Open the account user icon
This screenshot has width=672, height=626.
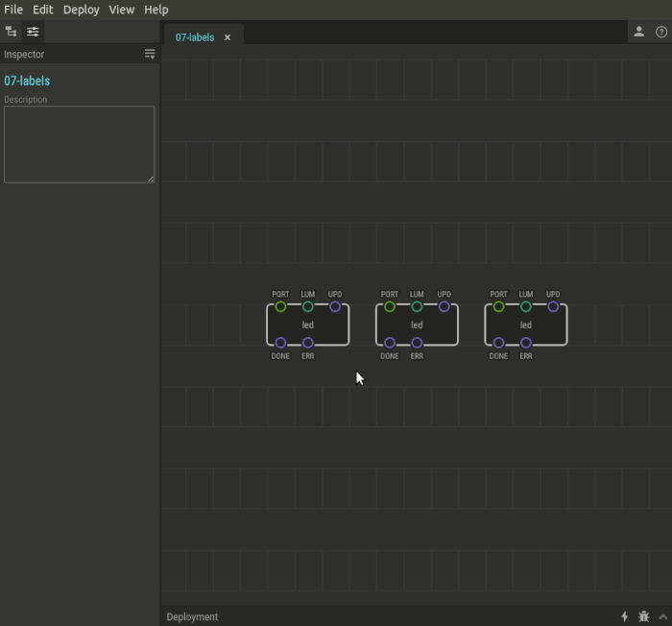click(638, 32)
